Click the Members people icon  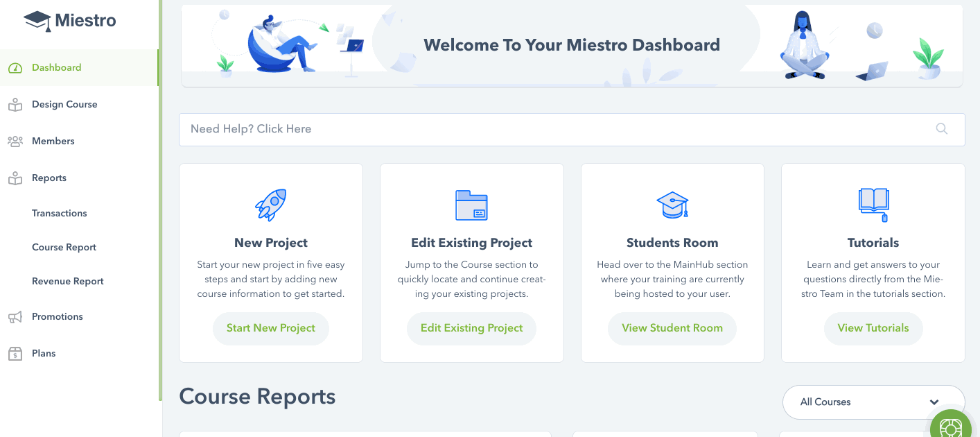coord(15,142)
